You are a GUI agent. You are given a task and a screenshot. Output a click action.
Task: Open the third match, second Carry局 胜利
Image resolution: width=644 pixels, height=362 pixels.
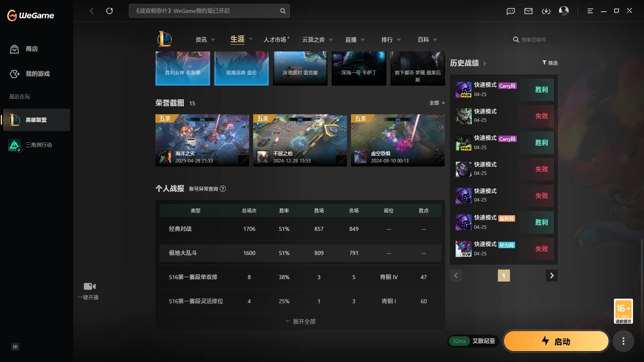click(504, 142)
